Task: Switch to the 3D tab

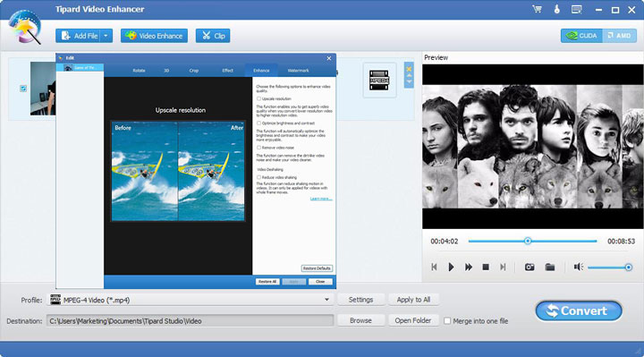Action: [x=166, y=71]
